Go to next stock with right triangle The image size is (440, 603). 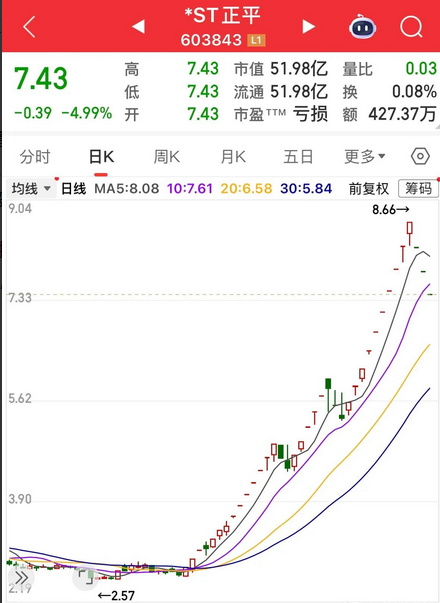pyautogui.click(x=308, y=27)
